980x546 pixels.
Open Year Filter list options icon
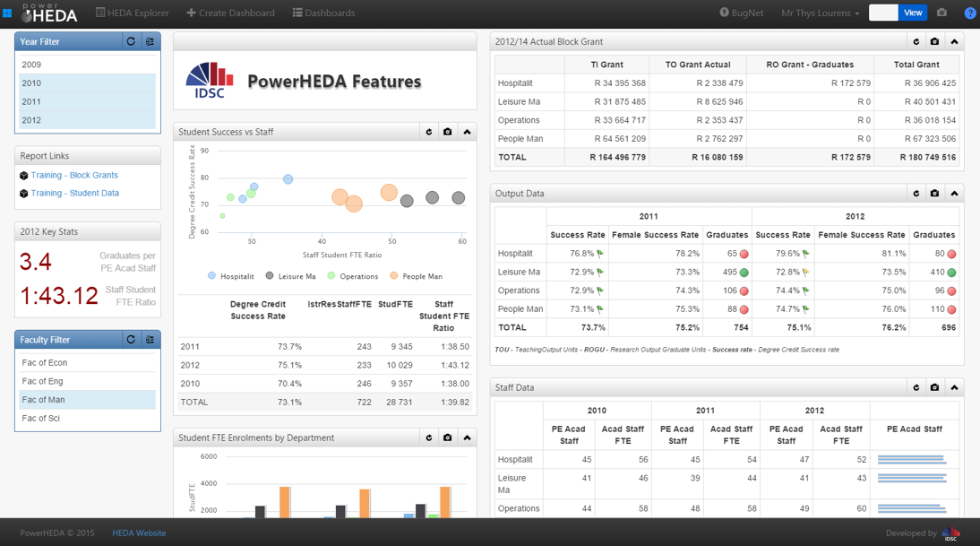point(150,41)
